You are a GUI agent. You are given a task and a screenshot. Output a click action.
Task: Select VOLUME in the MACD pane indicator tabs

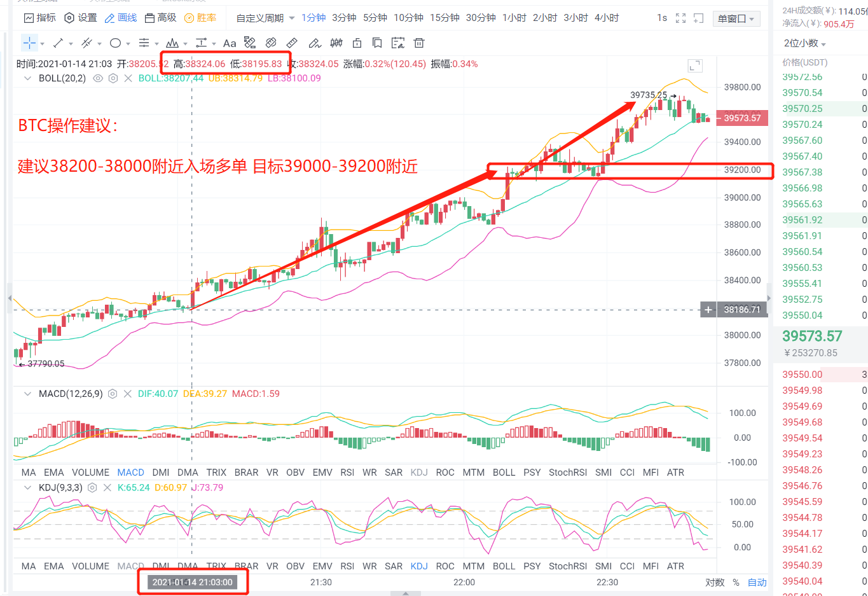point(90,473)
